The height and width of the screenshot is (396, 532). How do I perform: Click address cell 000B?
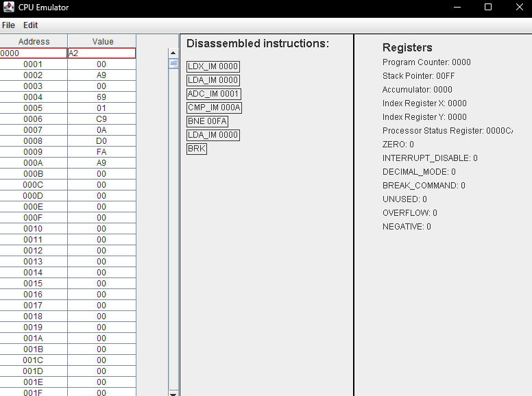[33, 174]
